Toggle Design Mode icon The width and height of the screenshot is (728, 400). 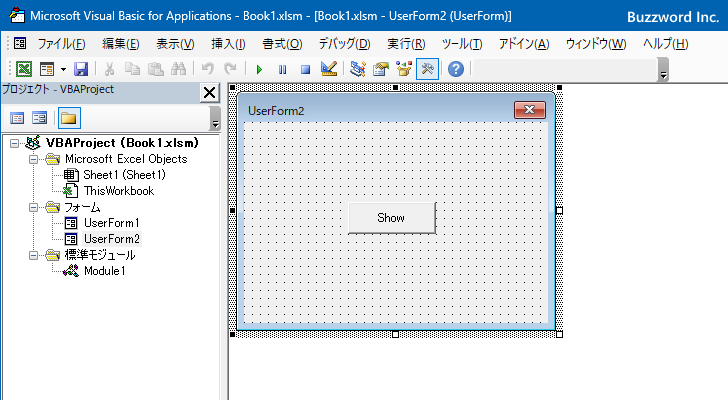[329, 69]
